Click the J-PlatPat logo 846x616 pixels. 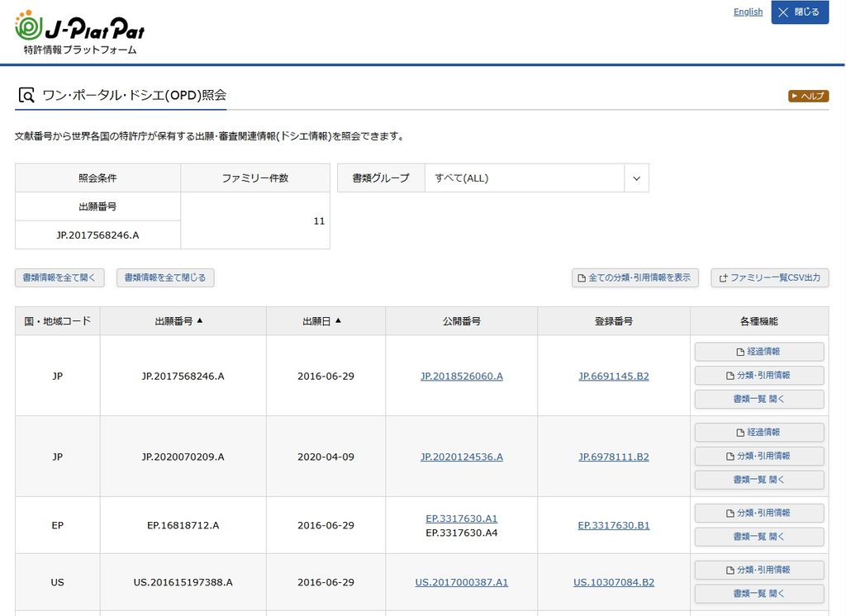click(x=80, y=33)
